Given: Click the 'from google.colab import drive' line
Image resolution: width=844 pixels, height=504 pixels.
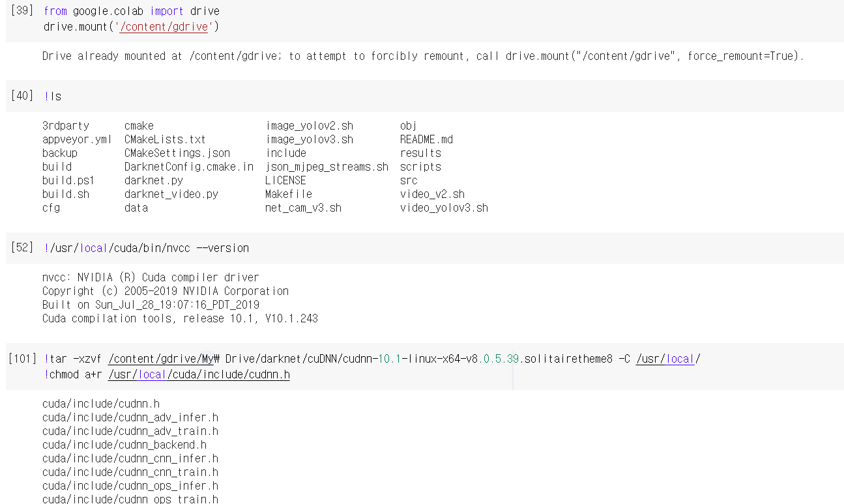Looking at the screenshot, I should coord(132,11).
